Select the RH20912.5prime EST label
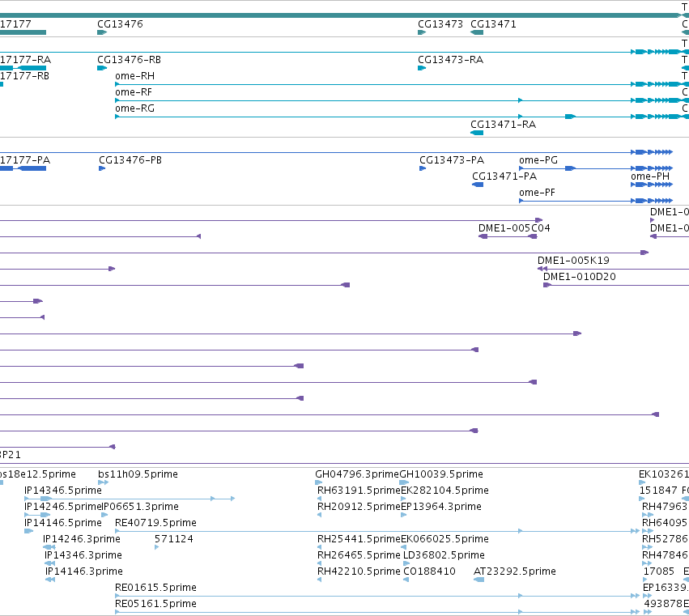This screenshot has height=616, width=689. coord(359,507)
